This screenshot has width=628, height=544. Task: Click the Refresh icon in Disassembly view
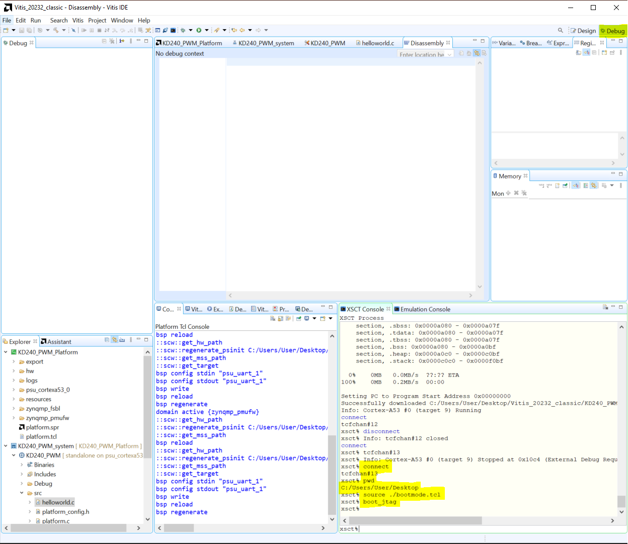(x=461, y=53)
